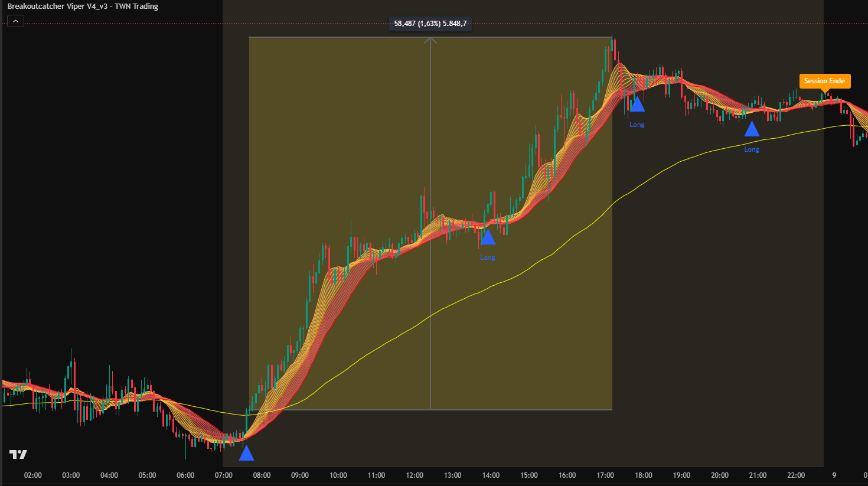Image resolution: width=868 pixels, height=486 pixels.
Task: Click the 'Long' text under the 18:00 signal
Action: click(637, 125)
